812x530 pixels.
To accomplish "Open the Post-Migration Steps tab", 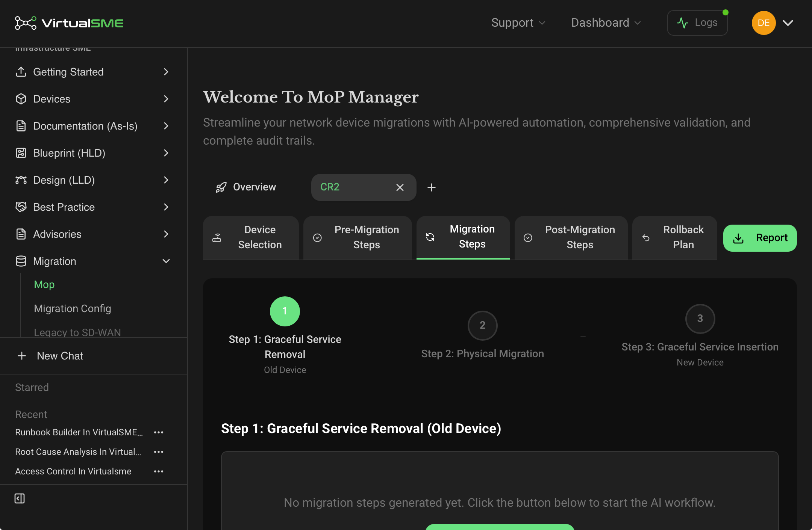I will tap(571, 237).
